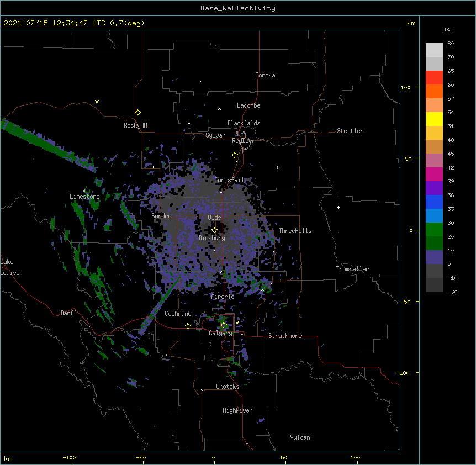Select the ThreeHills label
The width and height of the screenshot is (476, 465).
pyautogui.click(x=295, y=231)
